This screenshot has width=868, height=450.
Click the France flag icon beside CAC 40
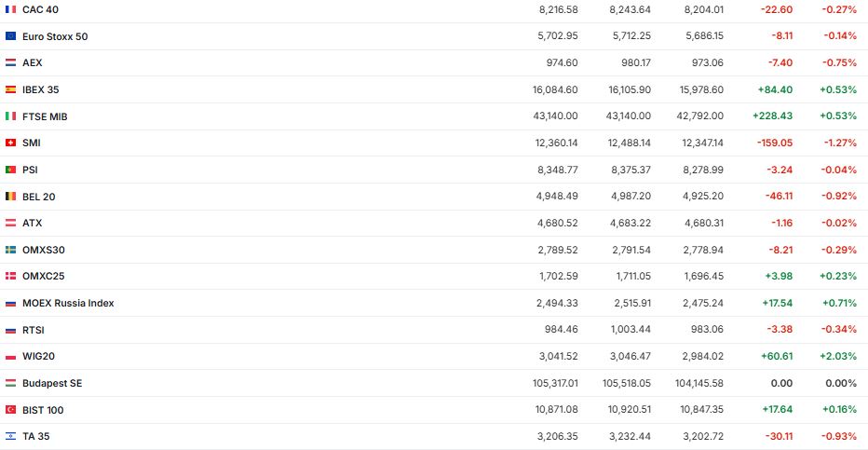pos(10,9)
